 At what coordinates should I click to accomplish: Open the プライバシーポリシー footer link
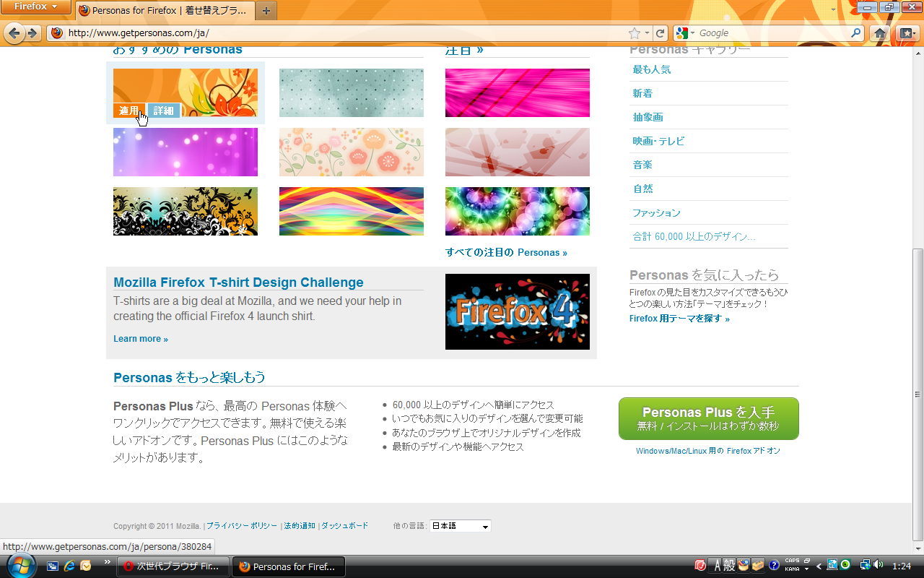(x=242, y=526)
